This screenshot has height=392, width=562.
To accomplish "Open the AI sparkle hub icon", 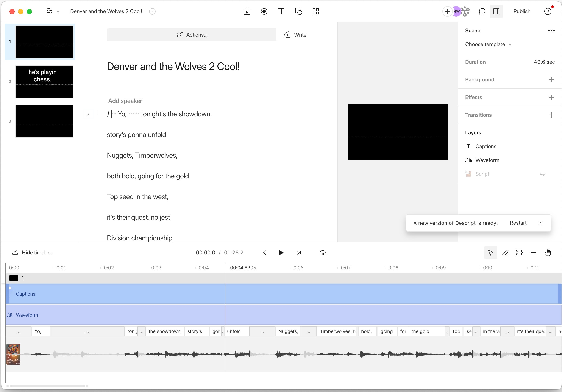I will point(465,11).
